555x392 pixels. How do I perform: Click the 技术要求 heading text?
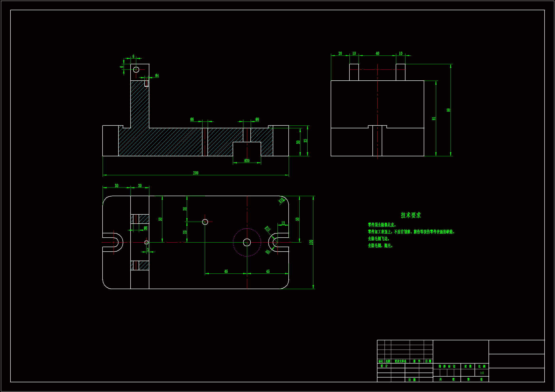411,215
